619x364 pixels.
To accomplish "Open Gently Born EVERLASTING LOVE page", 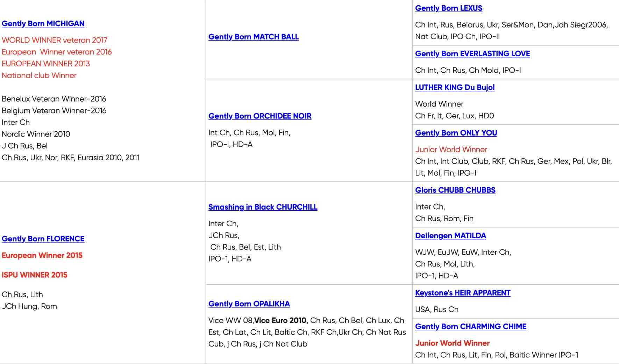I will point(472,53).
